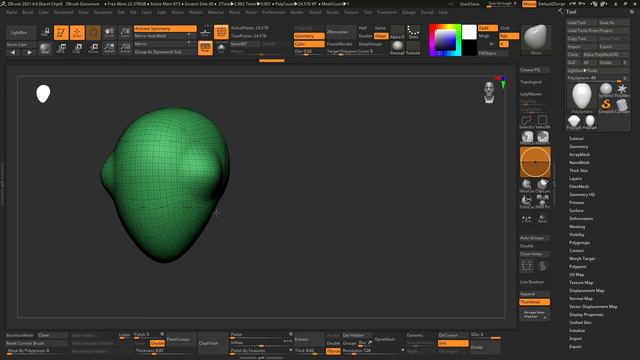Image resolution: width=640 pixels, height=360 pixels.
Task: Toggle the Rgb mode
Action: coord(509,36)
